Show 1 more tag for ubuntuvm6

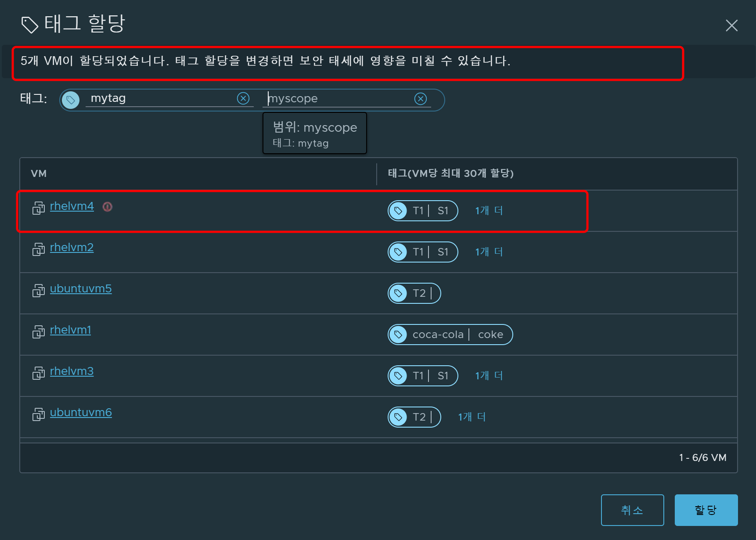coord(472,417)
